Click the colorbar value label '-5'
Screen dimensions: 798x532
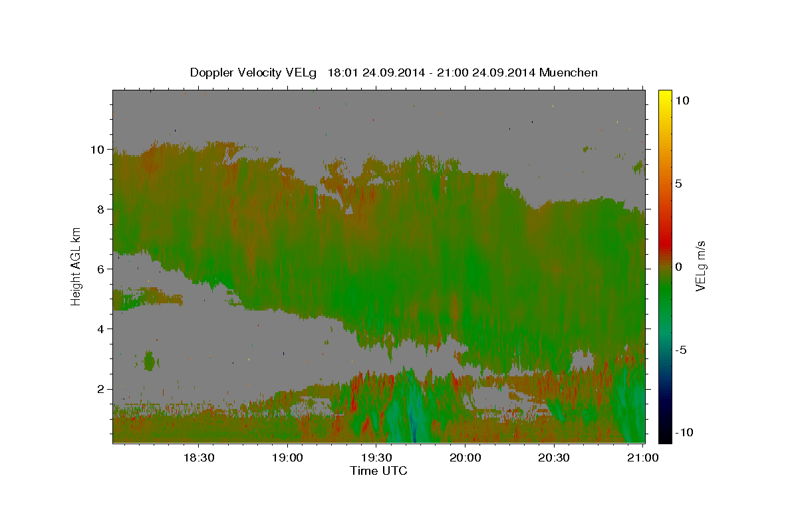click(x=680, y=350)
